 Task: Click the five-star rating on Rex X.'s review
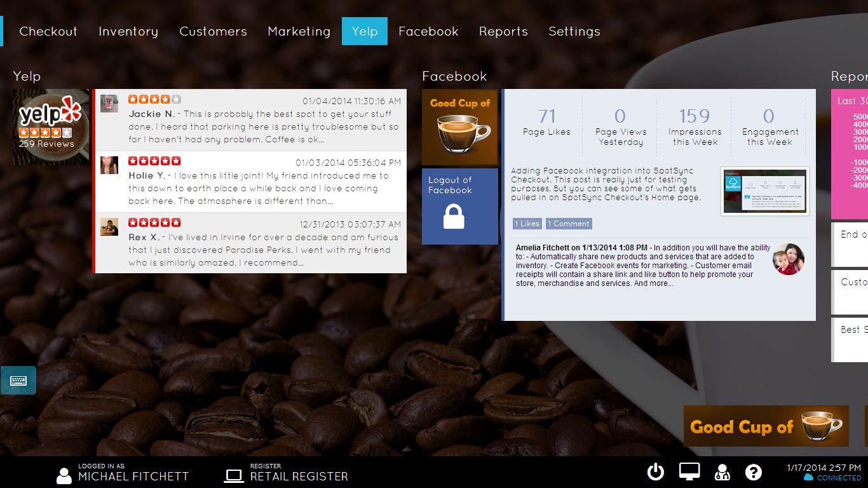(154, 222)
